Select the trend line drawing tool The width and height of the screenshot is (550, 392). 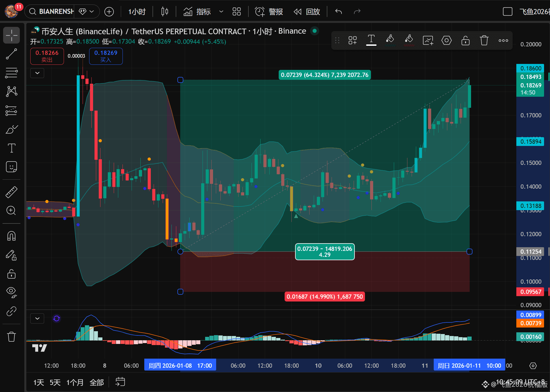pyautogui.click(x=11, y=54)
